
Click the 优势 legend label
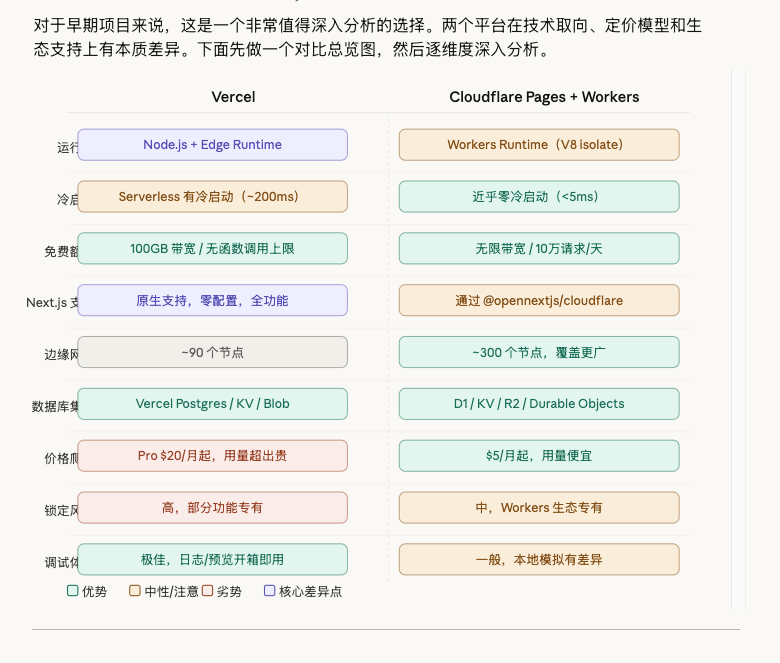(x=95, y=591)
